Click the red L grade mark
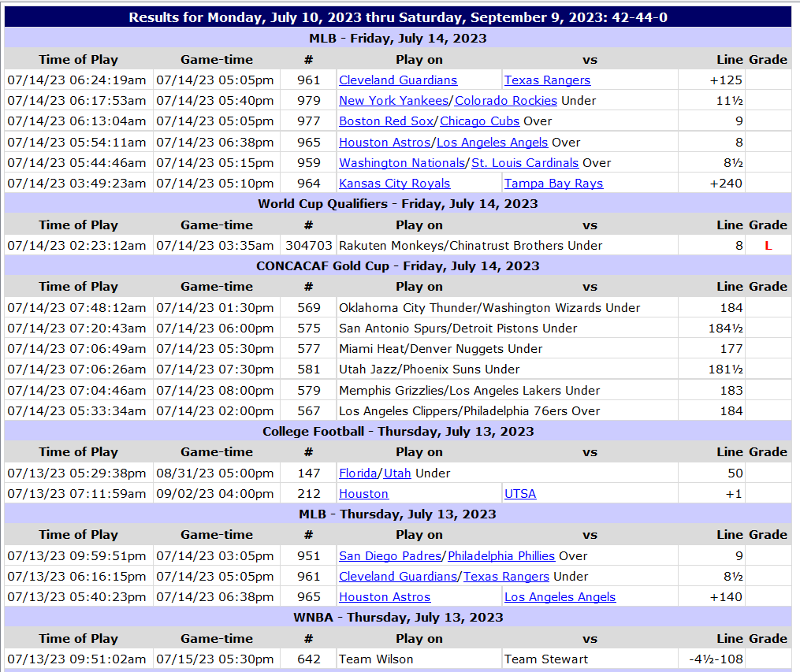The image size is (800, 672). [x=768, y=246]
